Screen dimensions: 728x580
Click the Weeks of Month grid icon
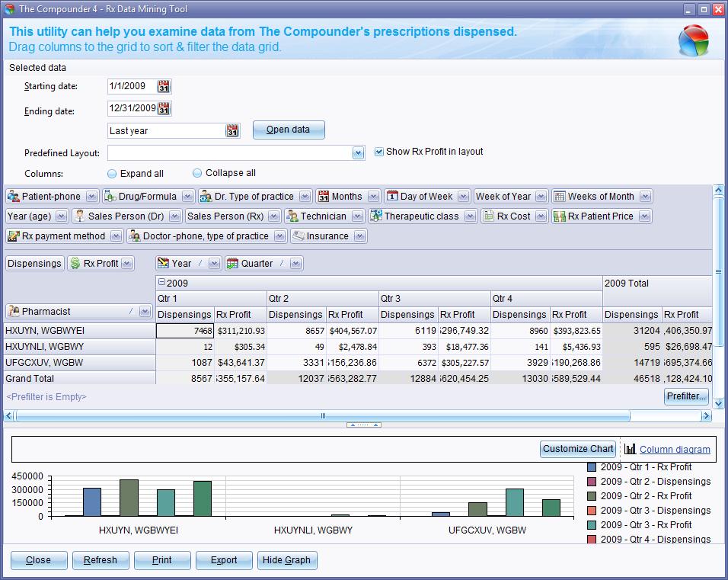pos(560,197)
